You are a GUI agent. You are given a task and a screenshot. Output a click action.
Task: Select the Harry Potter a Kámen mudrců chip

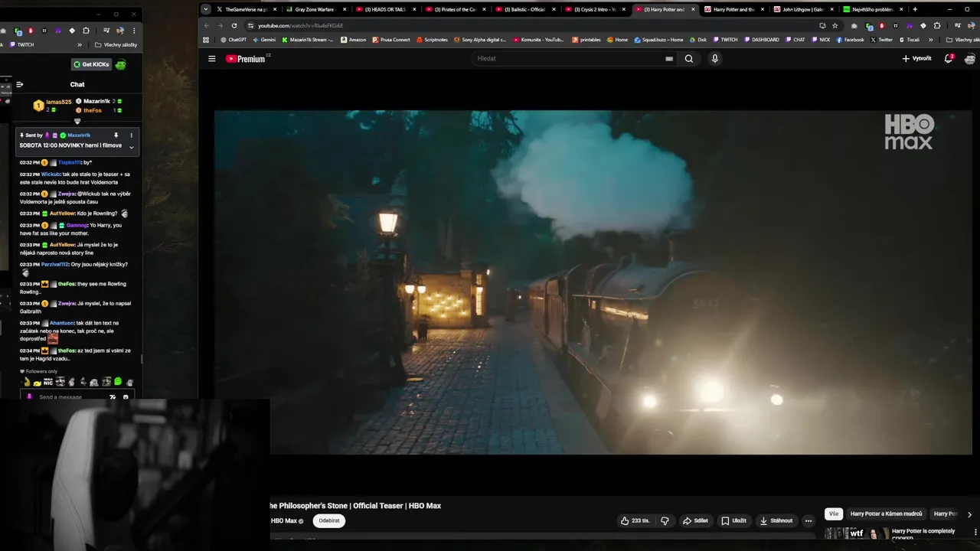pyautogui.click(x=886, y=514)
